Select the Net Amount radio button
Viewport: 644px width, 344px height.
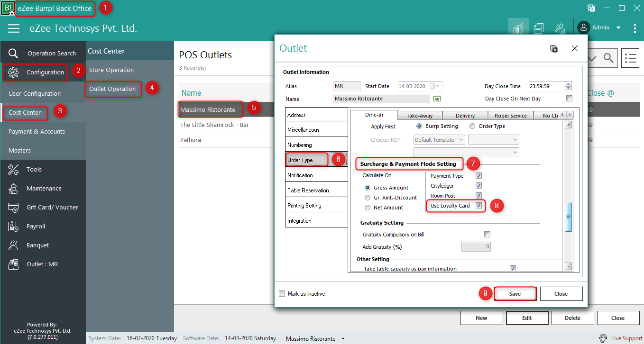[x=367, y=208]
